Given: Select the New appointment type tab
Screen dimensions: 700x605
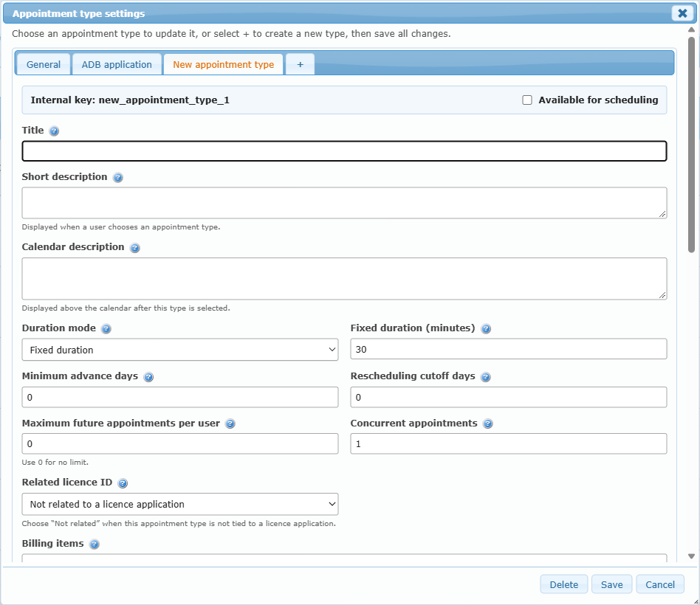Looking at the screenshot, I should click(x=223, y=65).
